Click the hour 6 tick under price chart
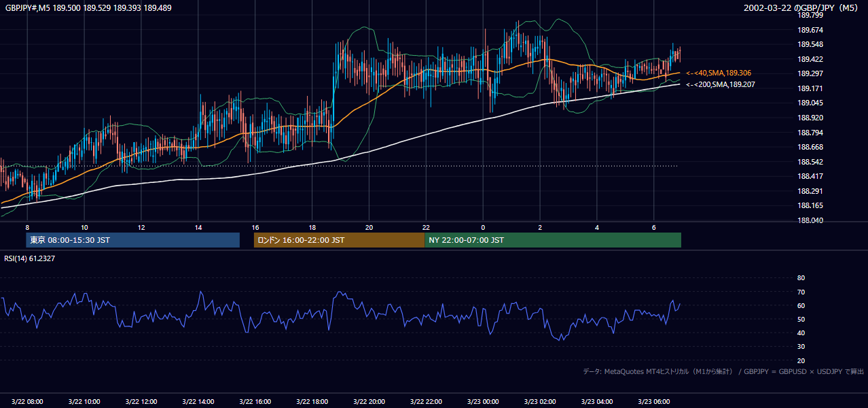This screenshot has width=868, height=408. (654, 227)
